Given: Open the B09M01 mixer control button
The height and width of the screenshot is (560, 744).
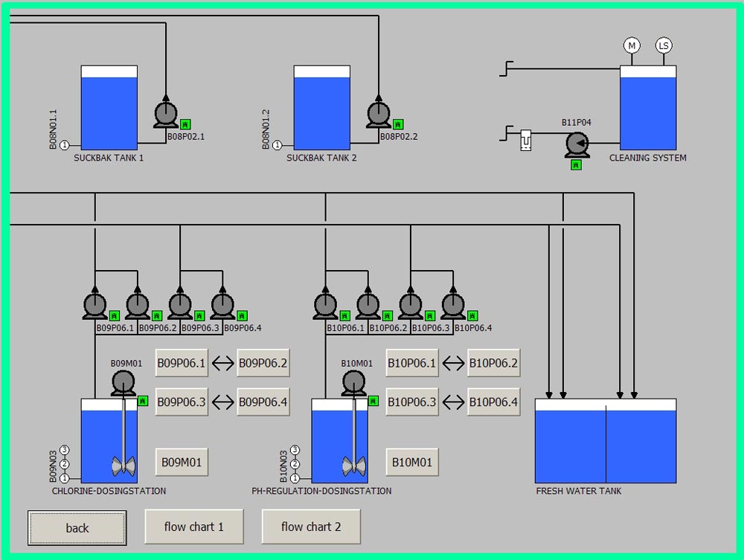Looking at the screenshot, I should pyautogui.click(x=182, y=463).
